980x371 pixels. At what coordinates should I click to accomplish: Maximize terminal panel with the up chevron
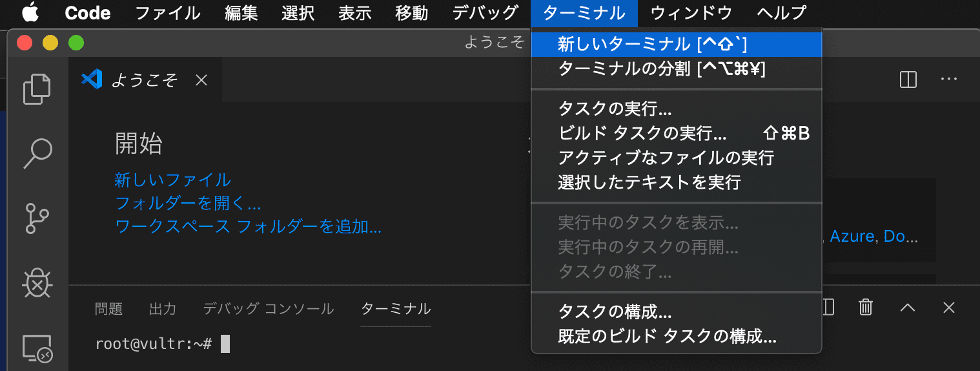click(x=908, y=308)
